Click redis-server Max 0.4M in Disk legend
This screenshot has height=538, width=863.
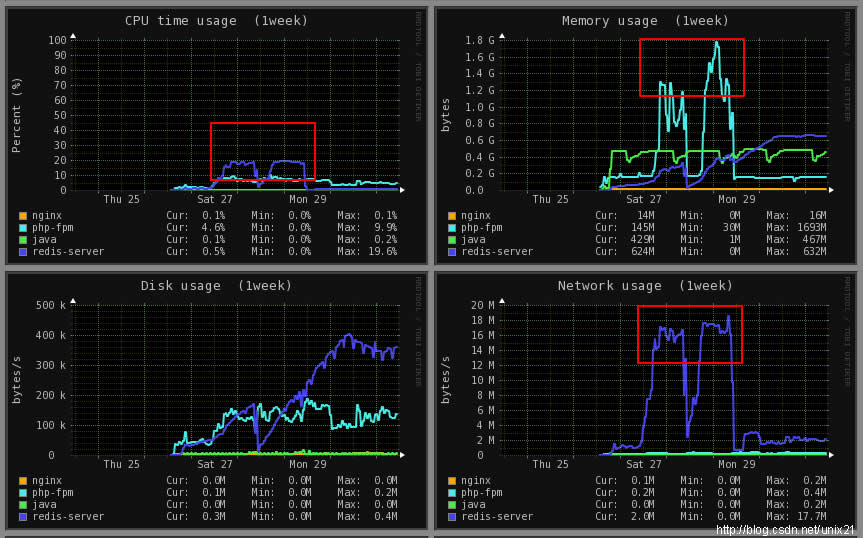(x=386, y=517)
